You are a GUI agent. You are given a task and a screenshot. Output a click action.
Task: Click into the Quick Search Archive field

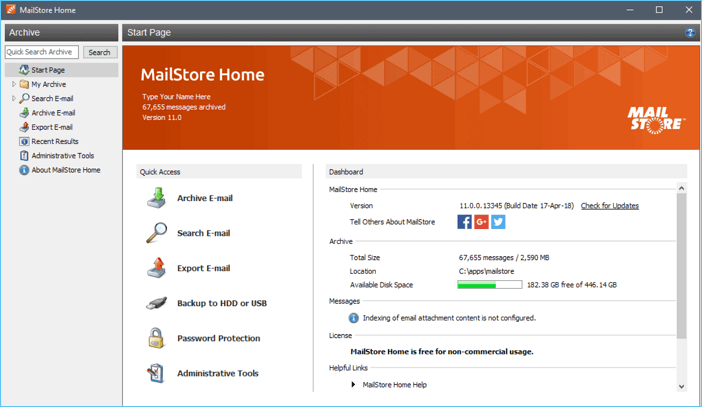tap(42, 52)
